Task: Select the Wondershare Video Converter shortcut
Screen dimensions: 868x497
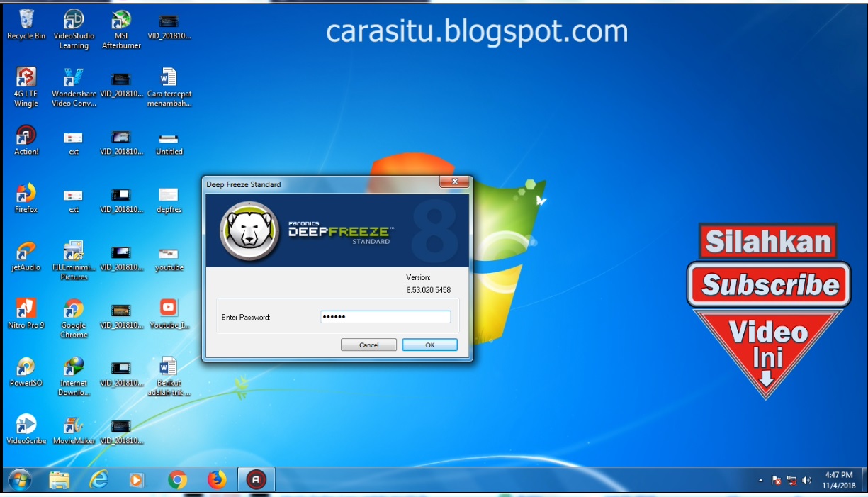Action: coord(74,88)
